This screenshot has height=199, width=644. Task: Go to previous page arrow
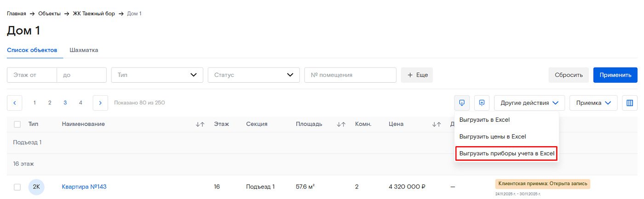pos(15,103)
